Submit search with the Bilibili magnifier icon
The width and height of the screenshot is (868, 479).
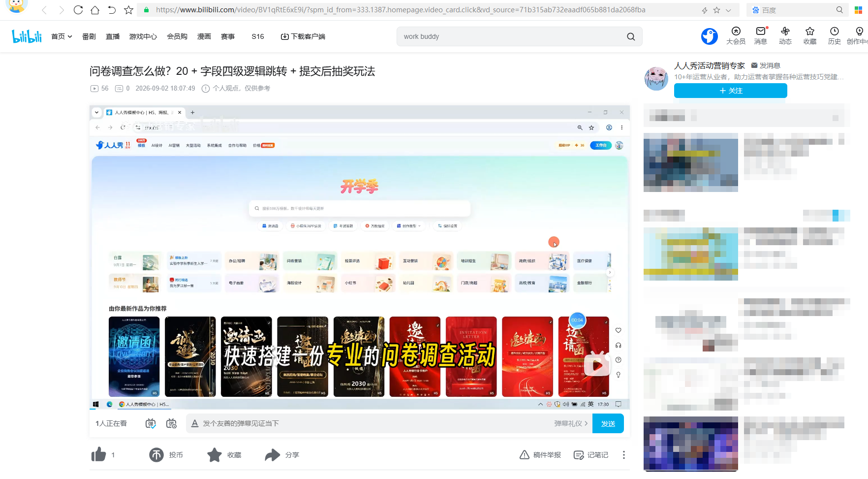(x=631, y=36)
